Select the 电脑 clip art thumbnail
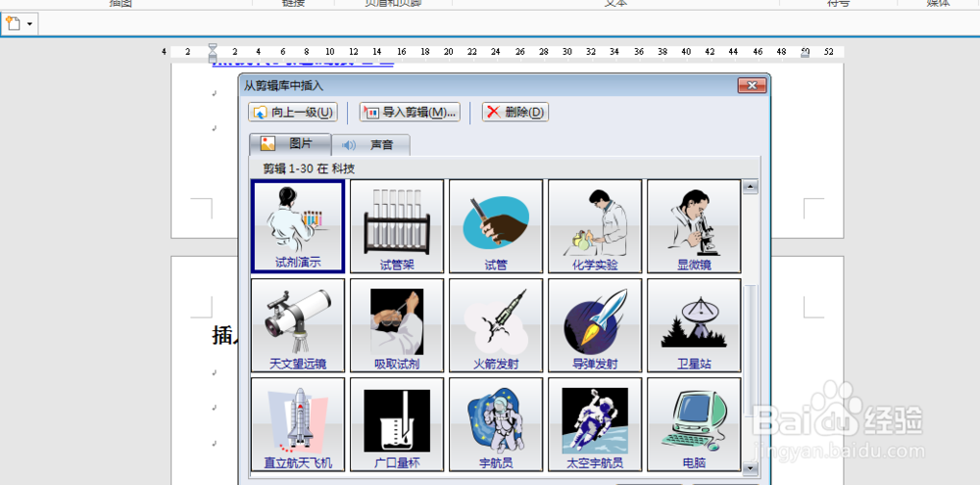The image size is (980, 485). tap(694, 424)
